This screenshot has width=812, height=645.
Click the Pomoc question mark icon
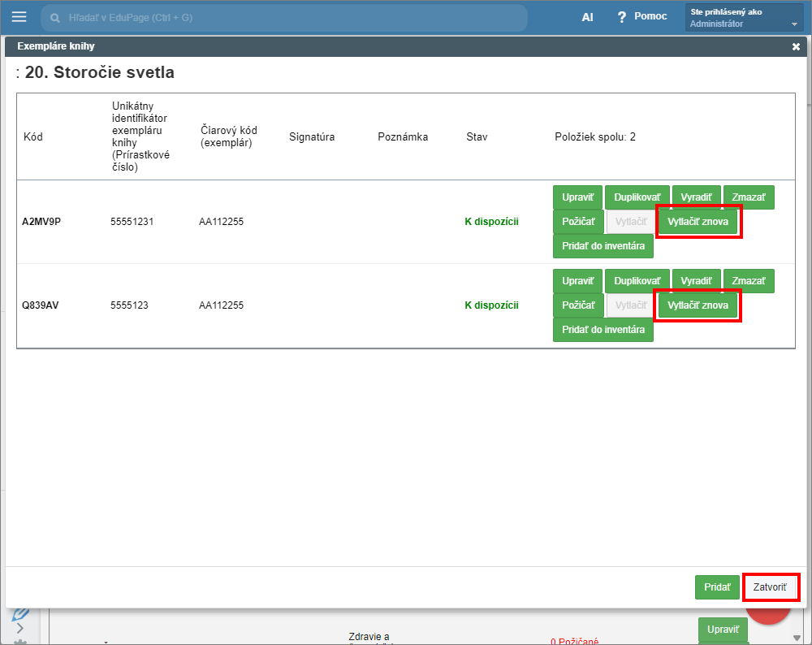tap(622, 17)
